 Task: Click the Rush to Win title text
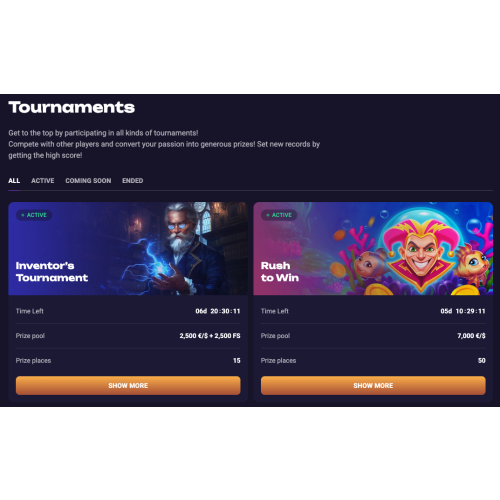280,272
